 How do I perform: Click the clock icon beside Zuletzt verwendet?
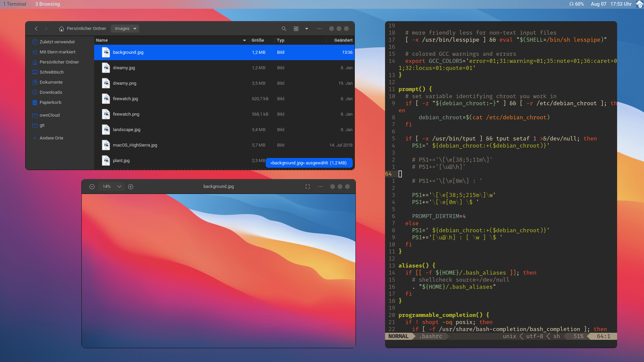click(x=35, y=42)
